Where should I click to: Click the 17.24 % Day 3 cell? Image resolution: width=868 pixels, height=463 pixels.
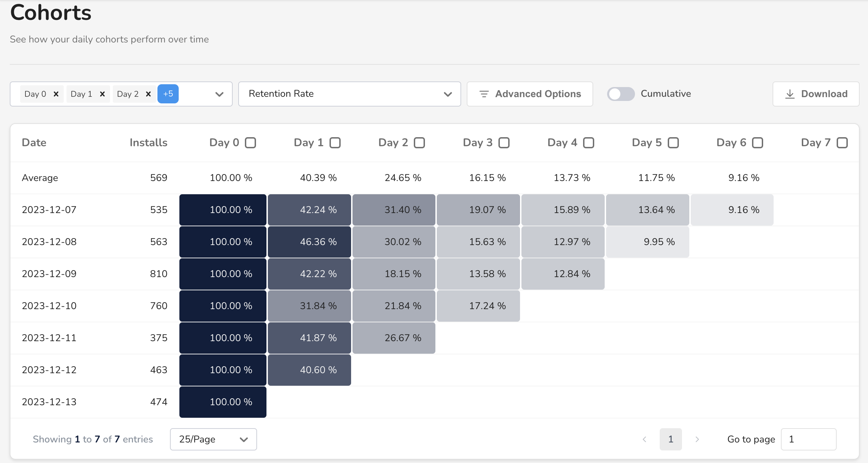[479, 306]
